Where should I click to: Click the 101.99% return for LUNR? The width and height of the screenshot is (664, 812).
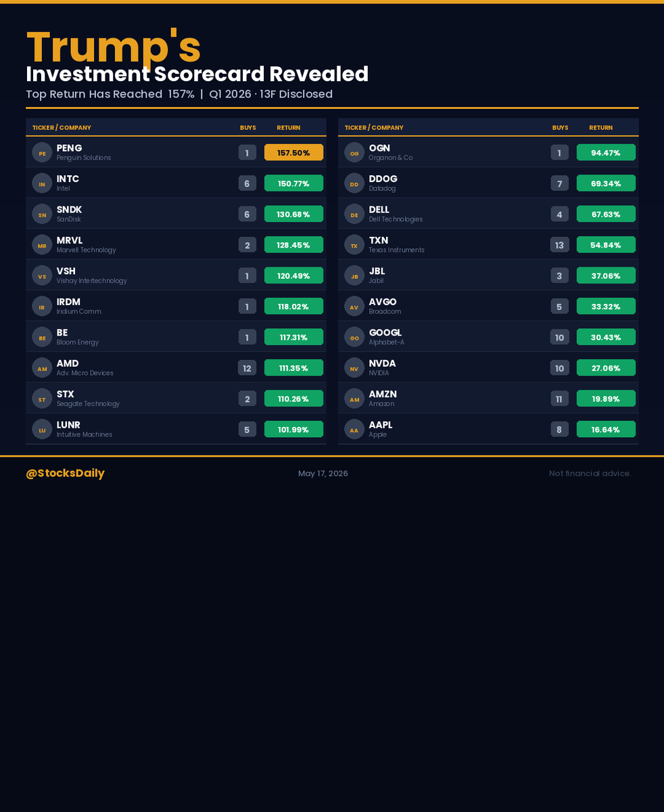tap(293, 430)
